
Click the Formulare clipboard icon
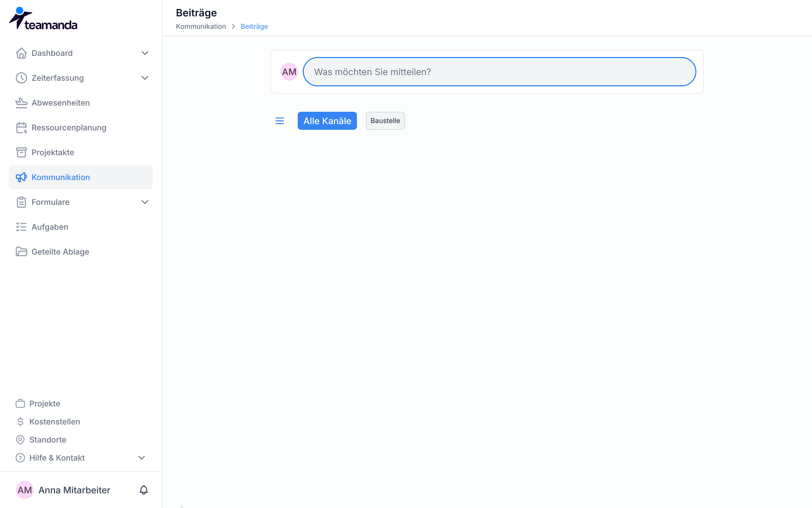coord(21,202)
